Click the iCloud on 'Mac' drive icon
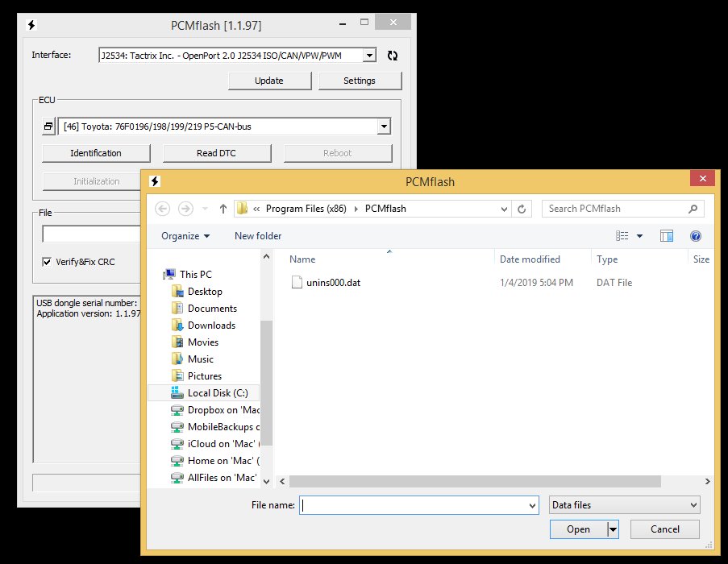The image size is (728, 564). pos(177,444)
